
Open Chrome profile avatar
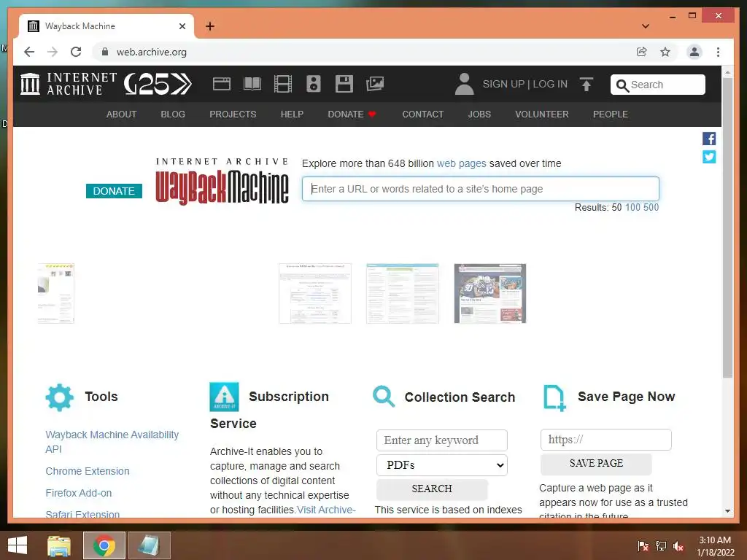(694, 52)
